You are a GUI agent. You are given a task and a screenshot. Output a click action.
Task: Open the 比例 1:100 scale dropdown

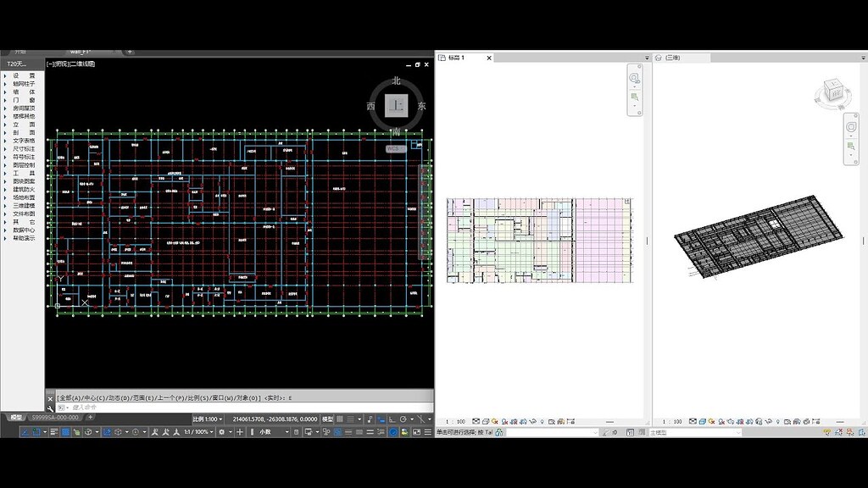point(208,419)
